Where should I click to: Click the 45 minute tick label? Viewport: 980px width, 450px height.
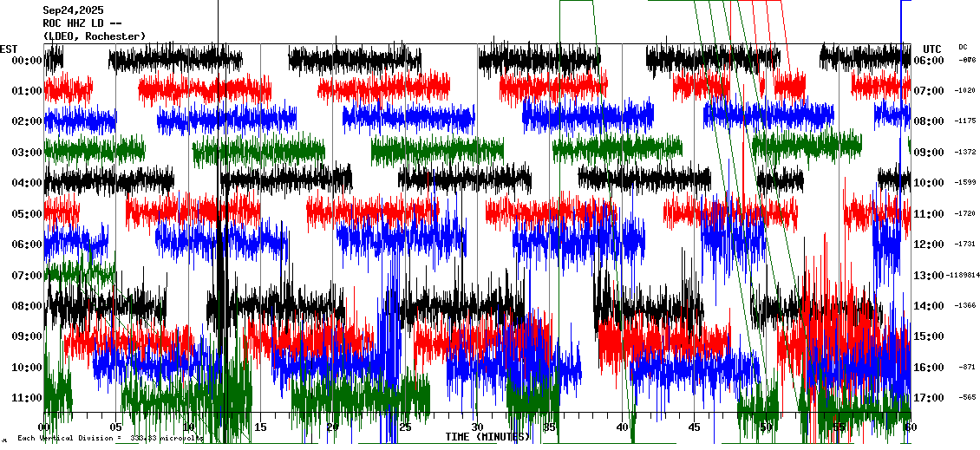pos(694,427)
